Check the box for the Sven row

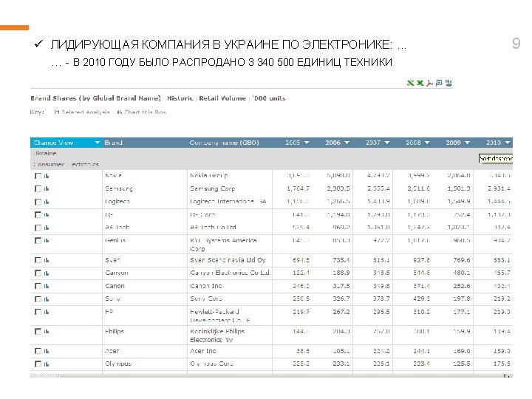(x=38, y=260)
